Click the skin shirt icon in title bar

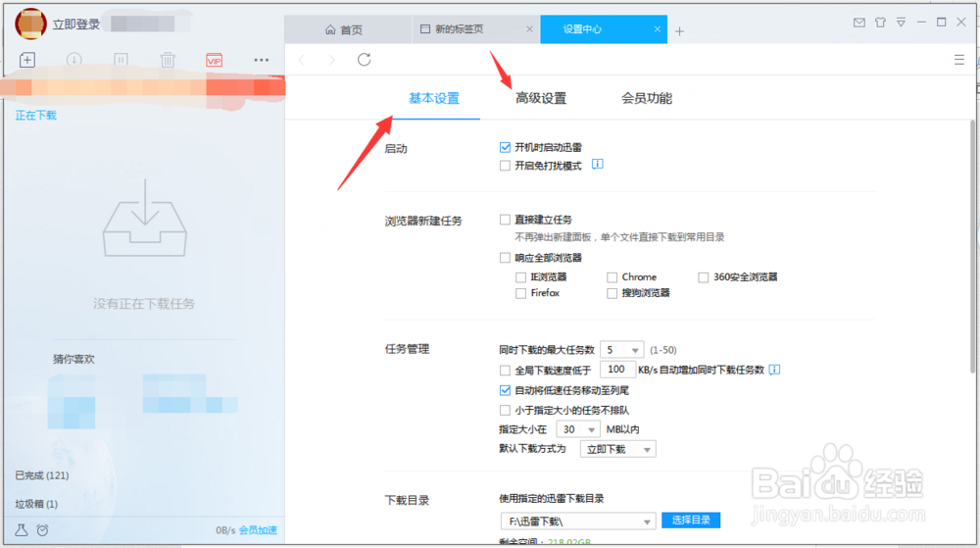(880, 23)
